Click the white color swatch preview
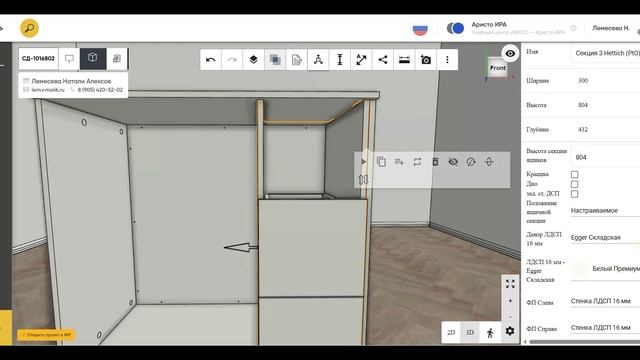This screenshot has width=640, height=360. (580, 269)
